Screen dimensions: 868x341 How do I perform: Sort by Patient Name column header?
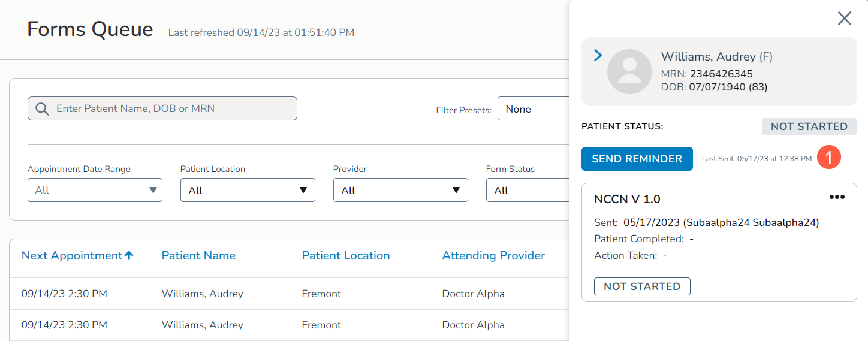(198, 256)
